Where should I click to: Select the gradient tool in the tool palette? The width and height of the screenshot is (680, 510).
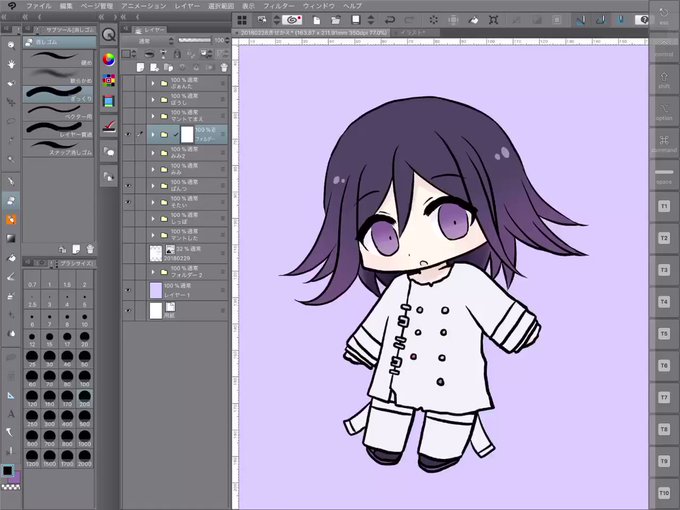pos(11,238)
